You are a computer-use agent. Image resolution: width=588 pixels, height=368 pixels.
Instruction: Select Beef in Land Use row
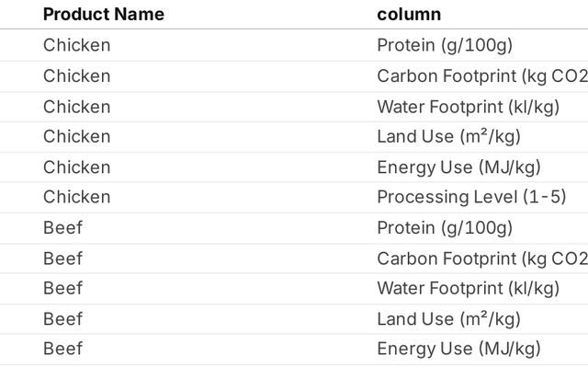62,319
